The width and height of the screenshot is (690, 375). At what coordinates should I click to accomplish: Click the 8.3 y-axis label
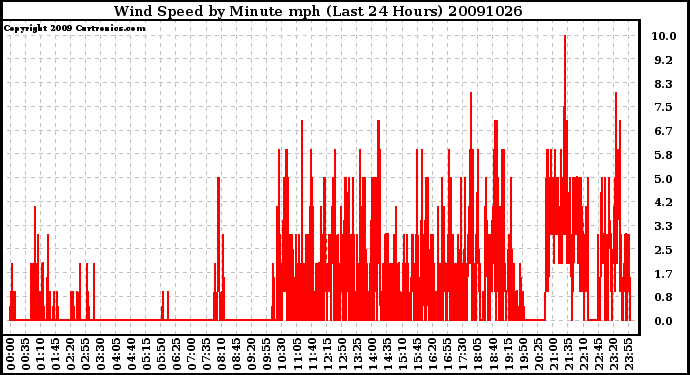tap(664, 84)
